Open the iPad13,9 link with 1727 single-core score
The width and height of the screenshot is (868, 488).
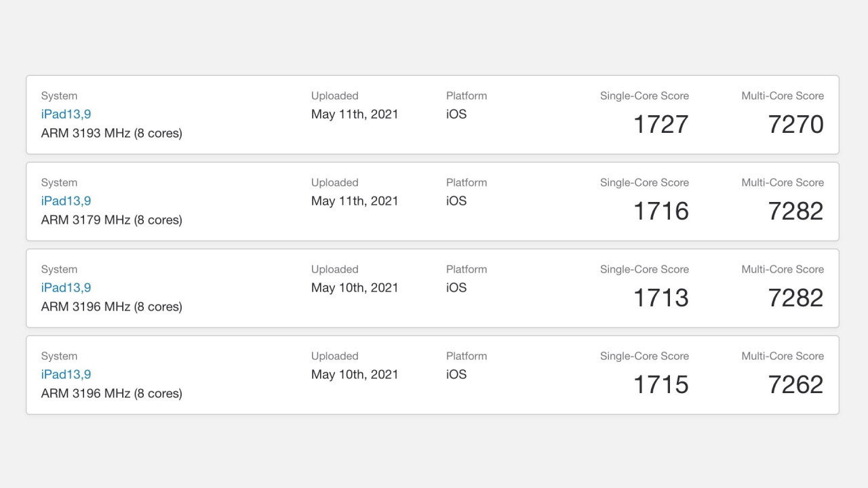(x=66, y=115)
